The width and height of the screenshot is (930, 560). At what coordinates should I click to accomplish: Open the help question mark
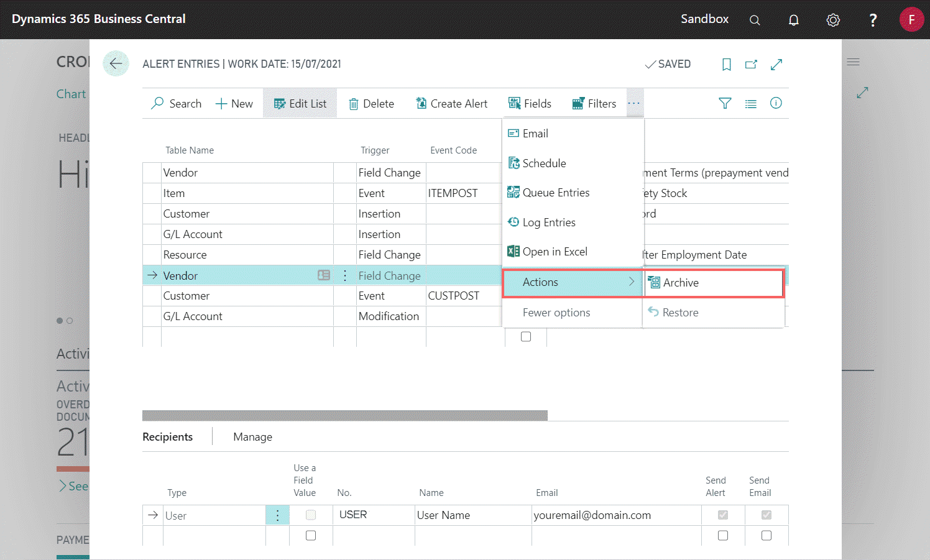pyautogui.click(x=873, y=20)
